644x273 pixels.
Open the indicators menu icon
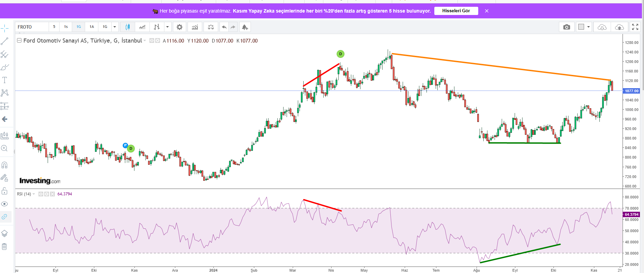pyautogui.click(x=195, y=27)
